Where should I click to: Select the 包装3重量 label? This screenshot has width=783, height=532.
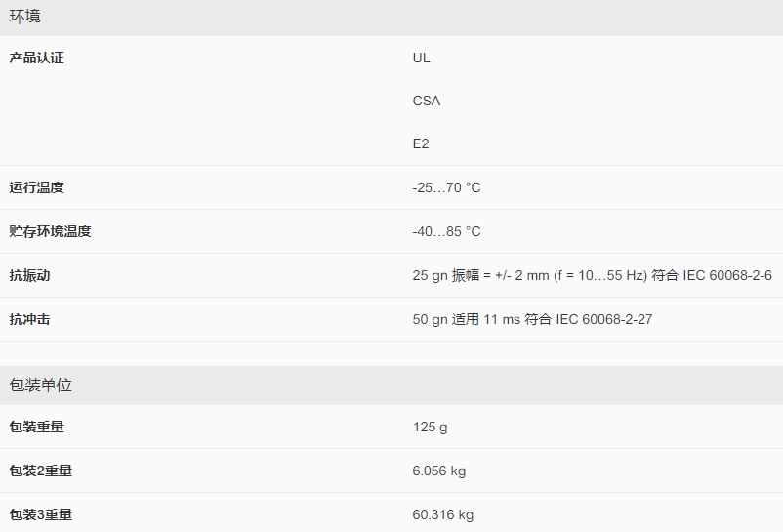[40, 514]
